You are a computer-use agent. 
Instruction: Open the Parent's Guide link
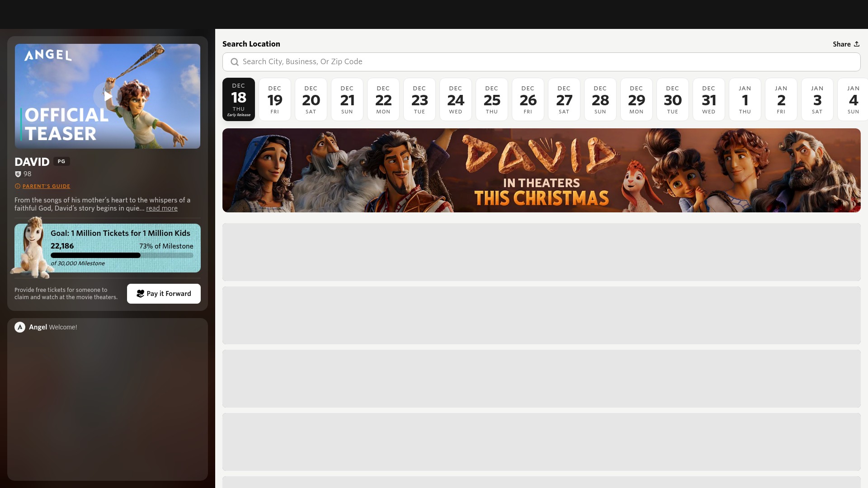46,186
